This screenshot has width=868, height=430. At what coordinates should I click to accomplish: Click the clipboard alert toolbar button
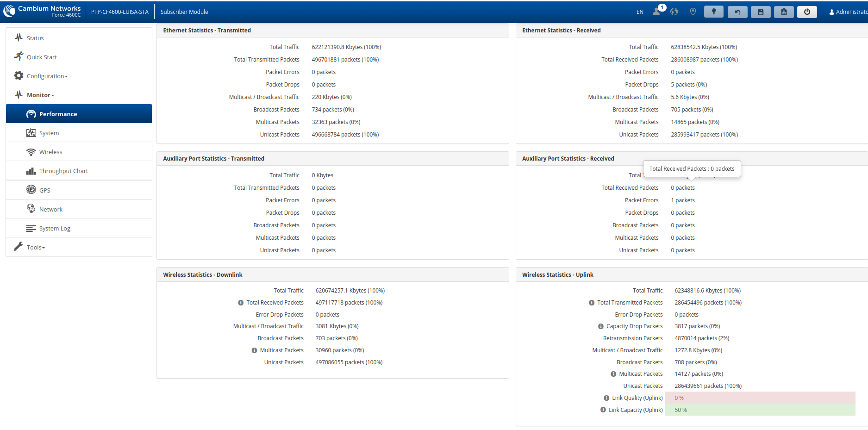pos(784,12)
